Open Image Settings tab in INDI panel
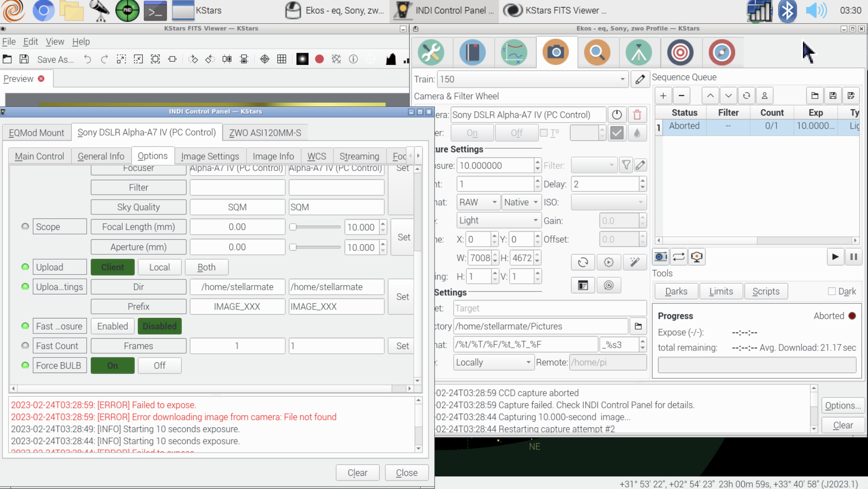The image size is (868, 489). pyautogui.click(x=210, y=156)
